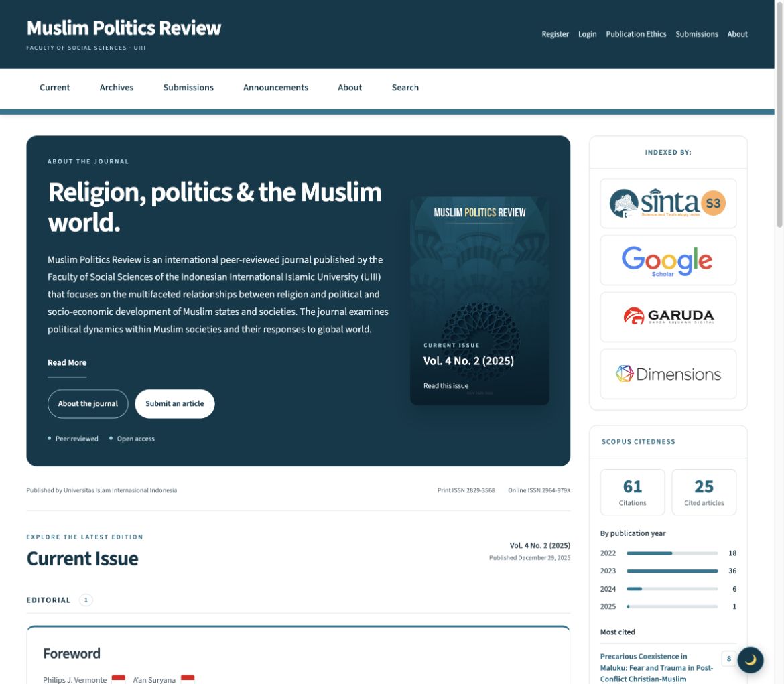
Task: Open the Dimensions index logo
Action: (x=668, y=374)
